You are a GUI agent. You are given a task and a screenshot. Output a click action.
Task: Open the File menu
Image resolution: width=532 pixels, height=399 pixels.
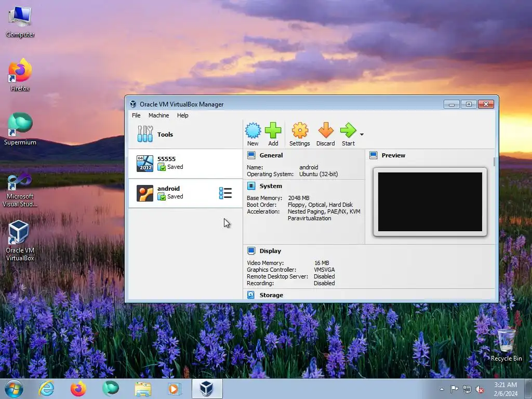tap(136, 115)
